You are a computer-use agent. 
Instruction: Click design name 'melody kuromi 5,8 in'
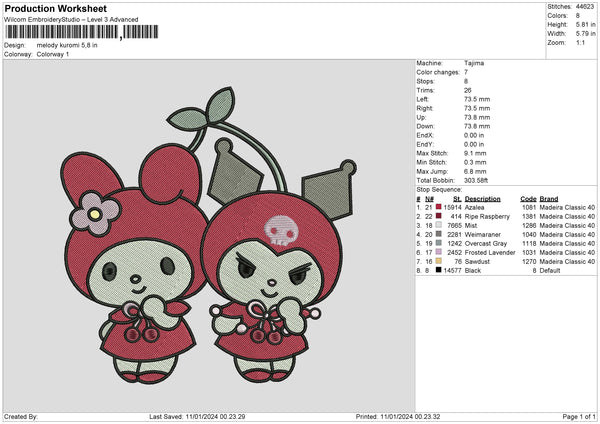(67, 45)
